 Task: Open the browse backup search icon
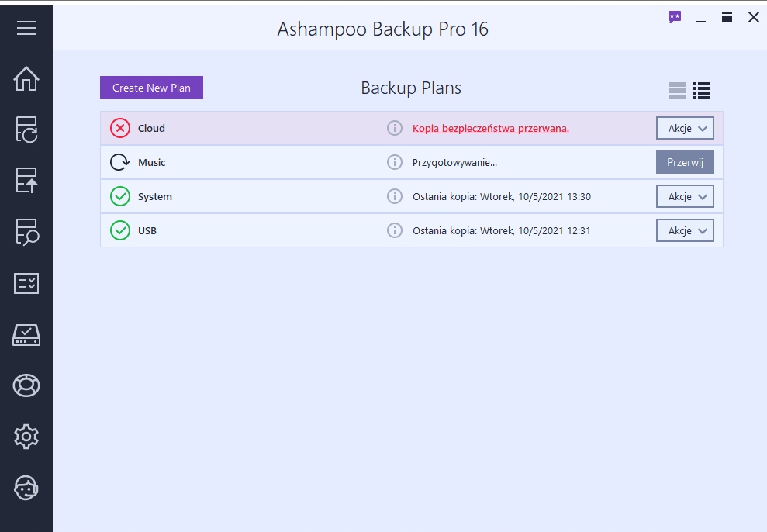click(26, 232)
